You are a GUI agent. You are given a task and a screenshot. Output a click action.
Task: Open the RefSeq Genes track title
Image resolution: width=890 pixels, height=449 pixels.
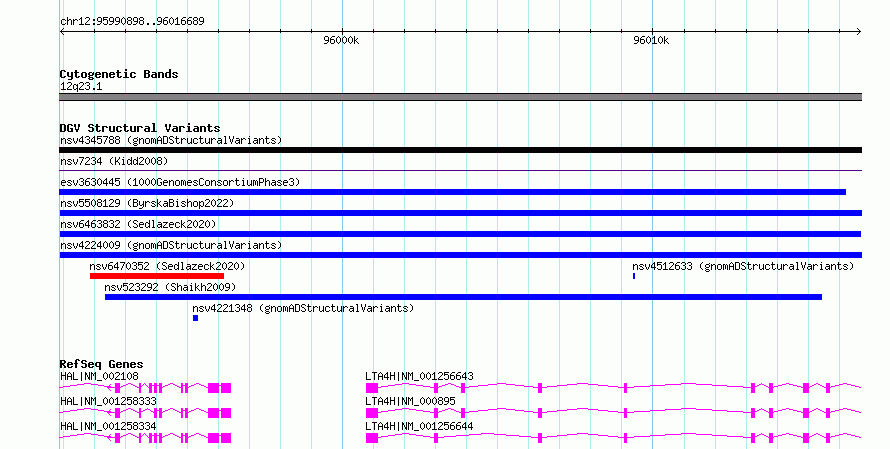(101, 364)
